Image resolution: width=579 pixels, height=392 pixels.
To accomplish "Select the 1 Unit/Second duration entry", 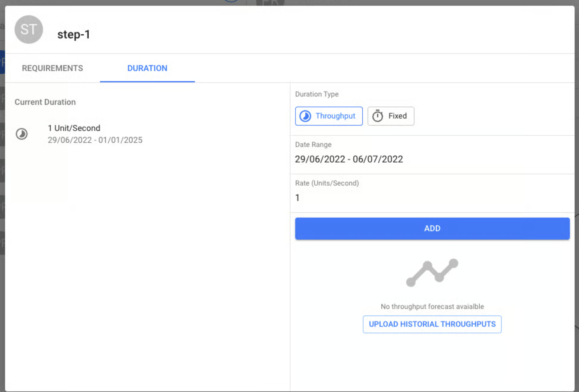I will [x=74, y=128].
